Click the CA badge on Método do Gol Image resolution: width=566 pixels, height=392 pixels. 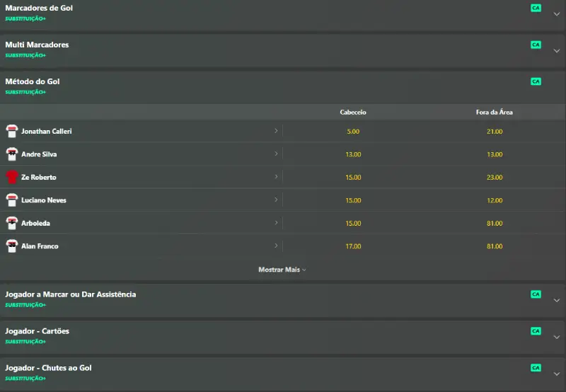(x=536, y=81)
